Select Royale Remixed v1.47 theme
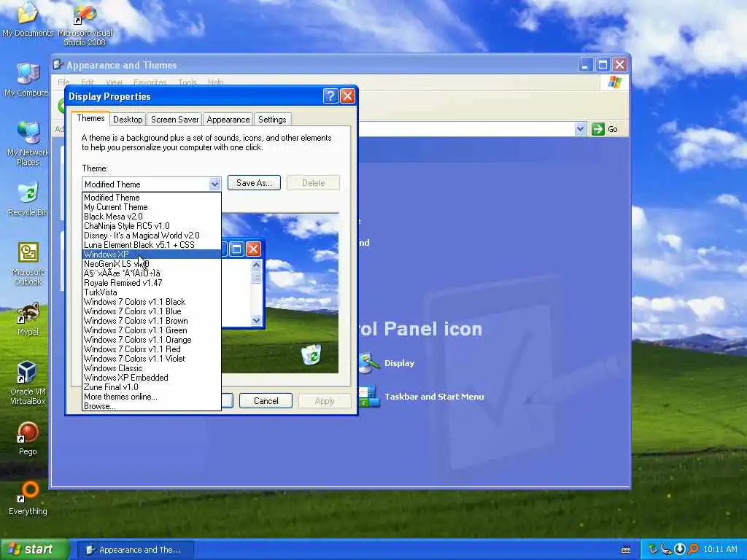 tap(152, 283)
